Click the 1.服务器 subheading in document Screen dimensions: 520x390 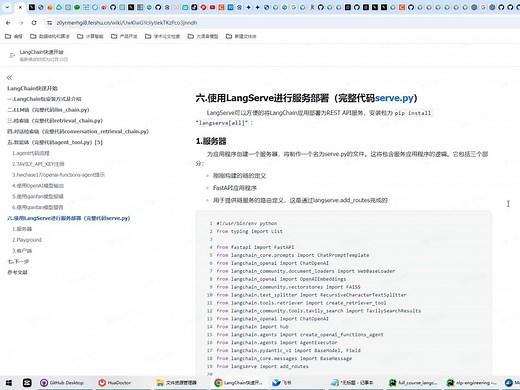pos(211,141)
